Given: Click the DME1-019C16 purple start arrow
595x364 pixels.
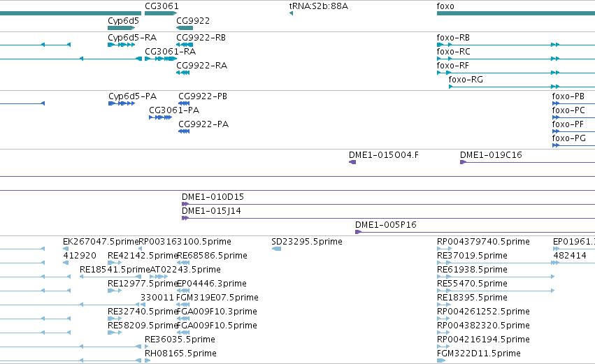Looking at the screenshot, I should 463,162.
